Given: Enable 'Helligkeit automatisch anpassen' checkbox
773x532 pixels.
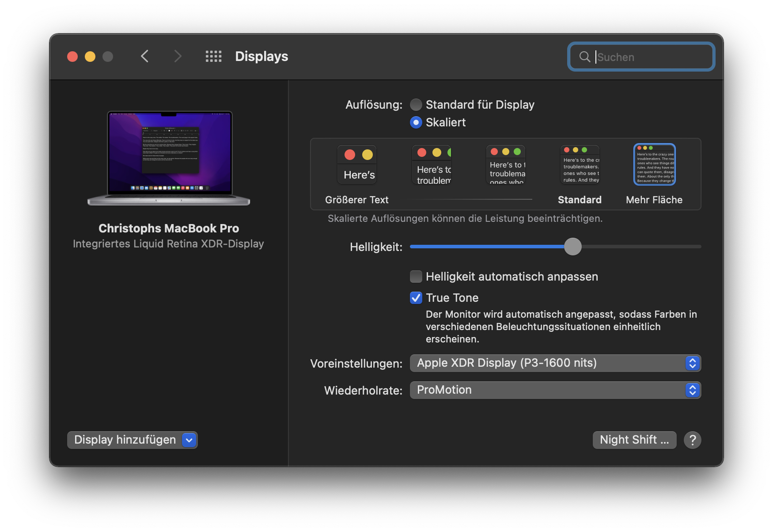Looking at the screenshot, I should tap(416, 277).
